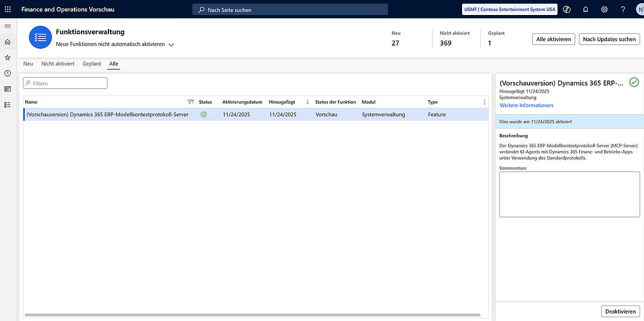Switch to the Nicht aktiviert tab
The height and width of the screenshot is (321, 644).
(x=57, y=63)
